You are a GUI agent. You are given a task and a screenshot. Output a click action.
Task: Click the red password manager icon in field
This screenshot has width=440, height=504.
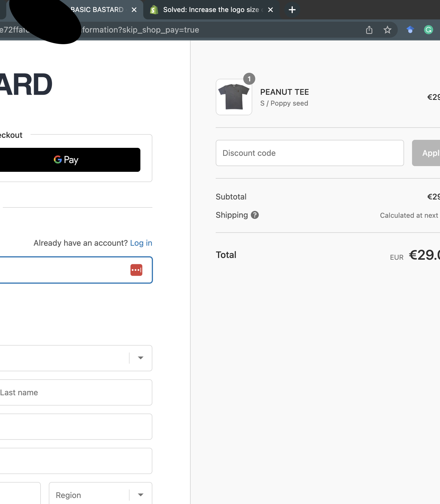click(136, 270)
